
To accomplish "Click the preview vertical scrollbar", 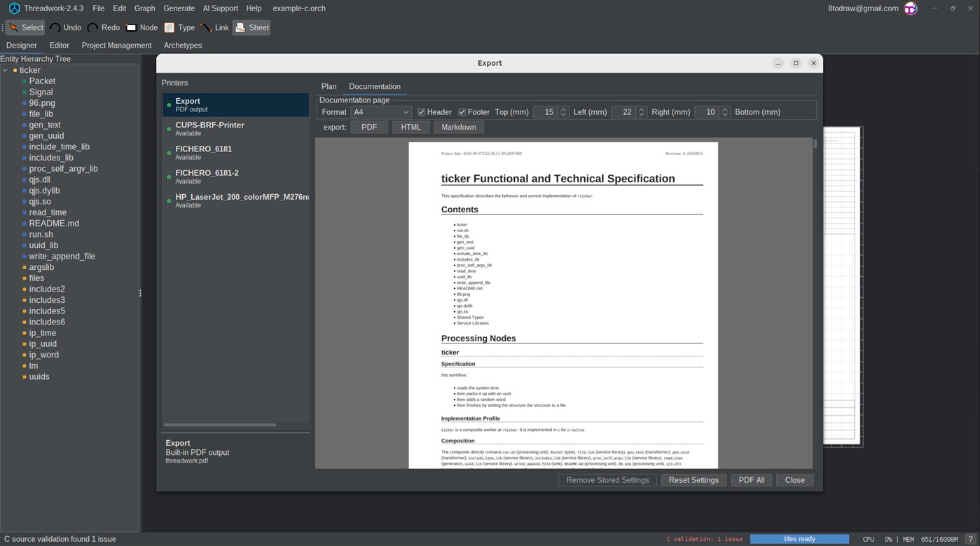I will pos(815,144).
